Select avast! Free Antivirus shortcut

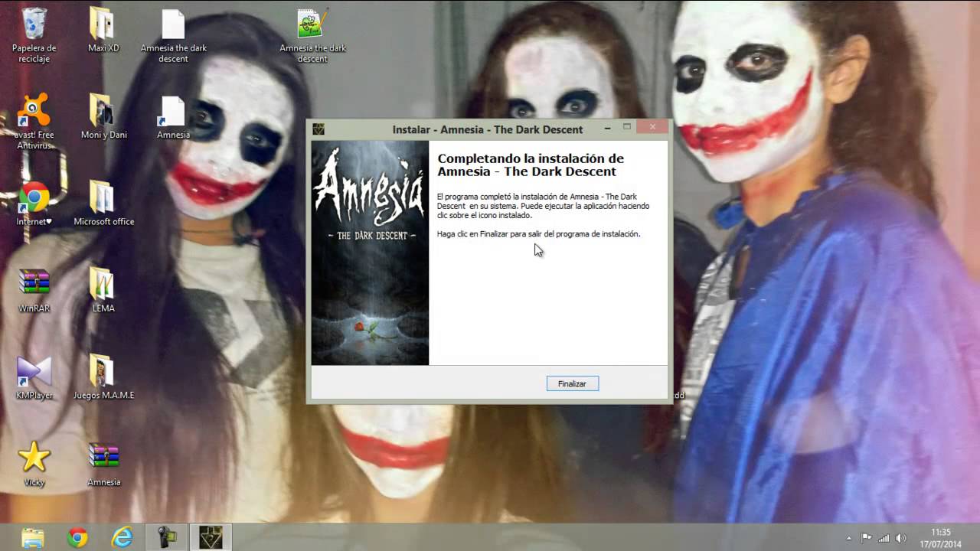click(34, 122)
